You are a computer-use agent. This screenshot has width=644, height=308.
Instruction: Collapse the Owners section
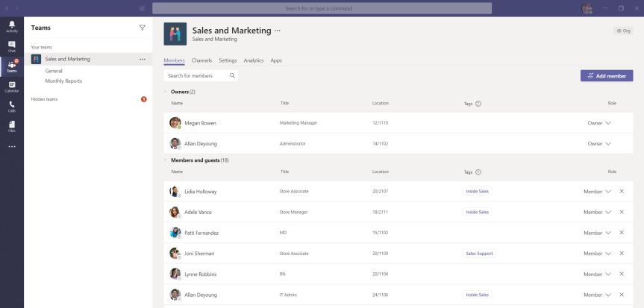[165, 92]
